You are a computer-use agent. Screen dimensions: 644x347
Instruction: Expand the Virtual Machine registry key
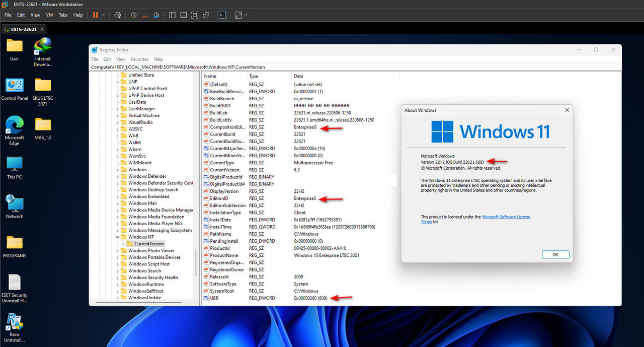click(118, 115)
